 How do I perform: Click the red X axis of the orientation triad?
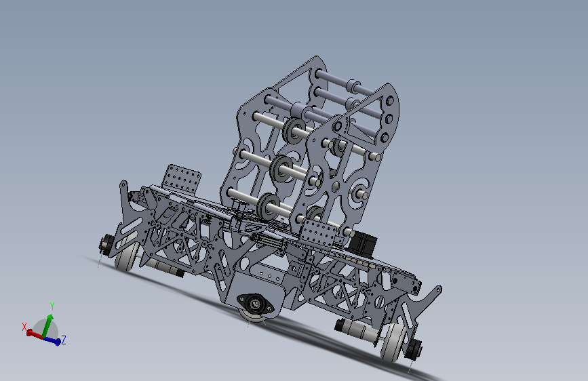coord(34,334)
